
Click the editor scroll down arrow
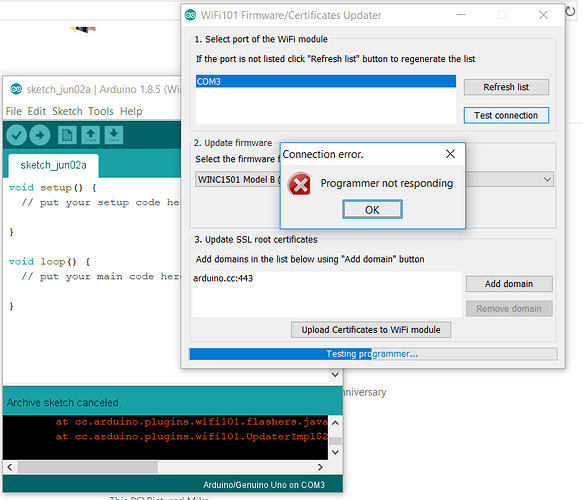tap(335, 375)
